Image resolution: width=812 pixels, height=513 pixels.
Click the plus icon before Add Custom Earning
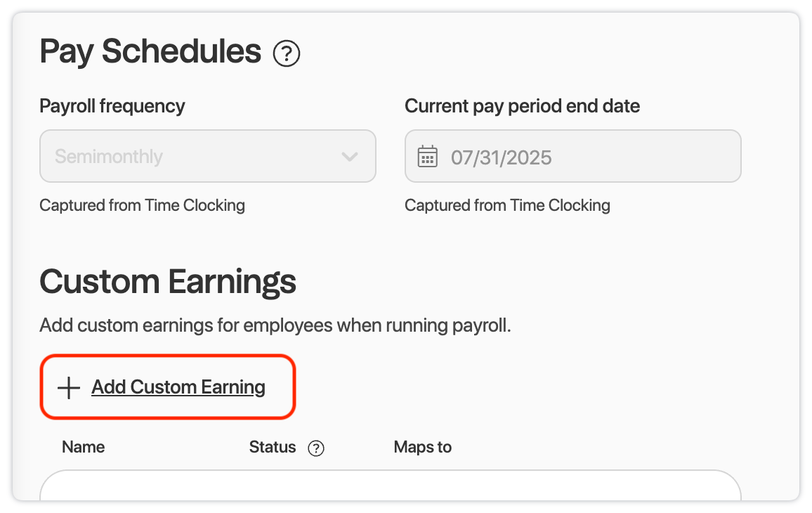[68, 388]
